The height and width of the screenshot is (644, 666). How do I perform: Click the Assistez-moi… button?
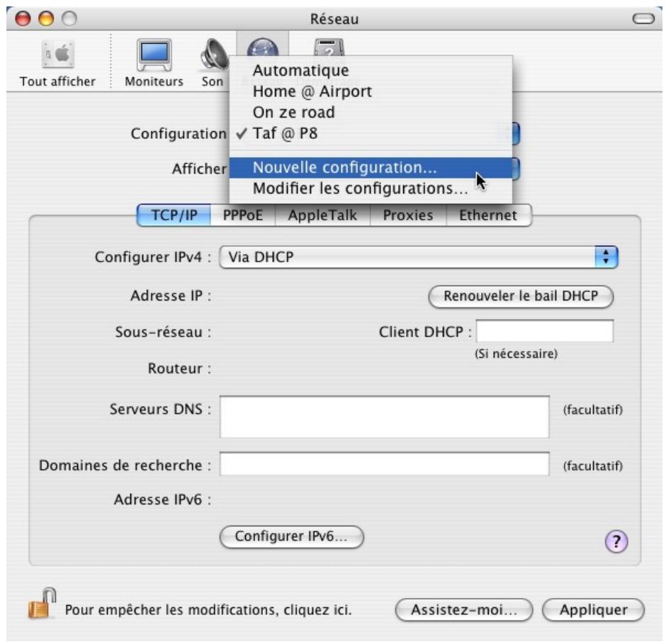(x=464, y=610)
